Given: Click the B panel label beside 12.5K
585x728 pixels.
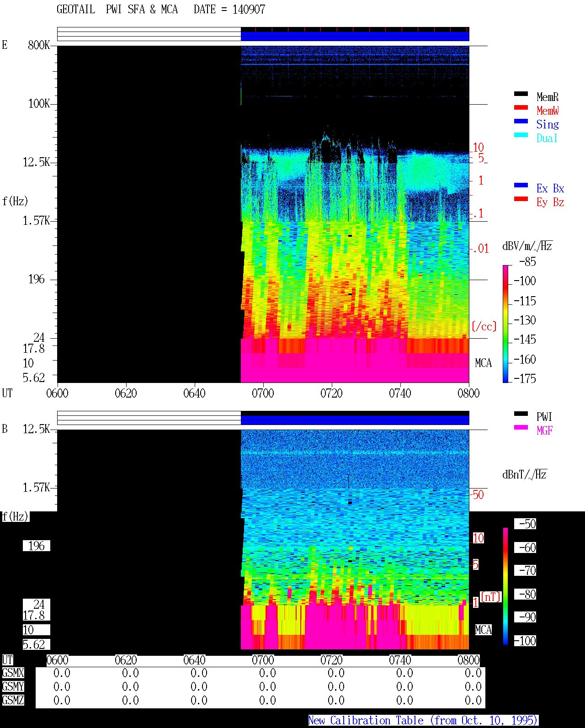Looking at the screenshot, I should point(5,429).
